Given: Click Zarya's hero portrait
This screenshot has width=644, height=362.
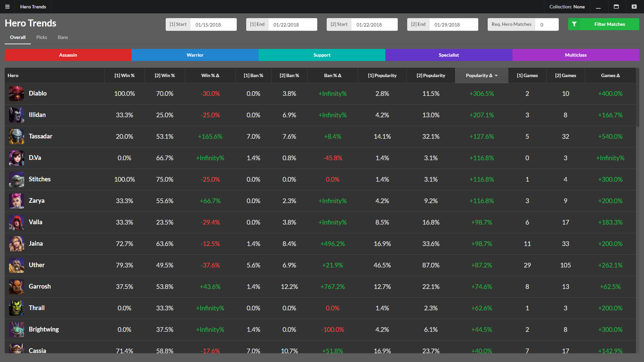Looking at the screenshot, I should coord(16,201).
